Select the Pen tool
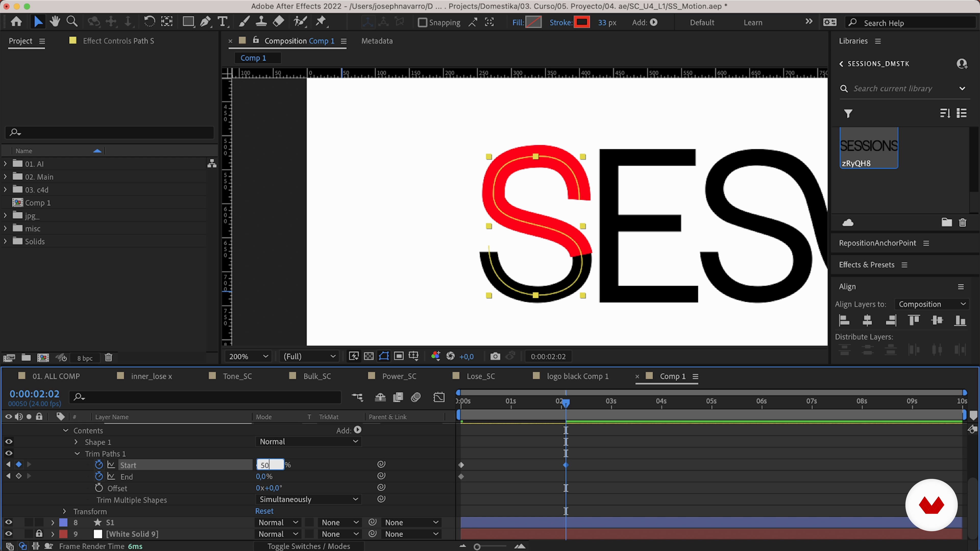This screenshot has width=980, height=551. click(205, 22)
